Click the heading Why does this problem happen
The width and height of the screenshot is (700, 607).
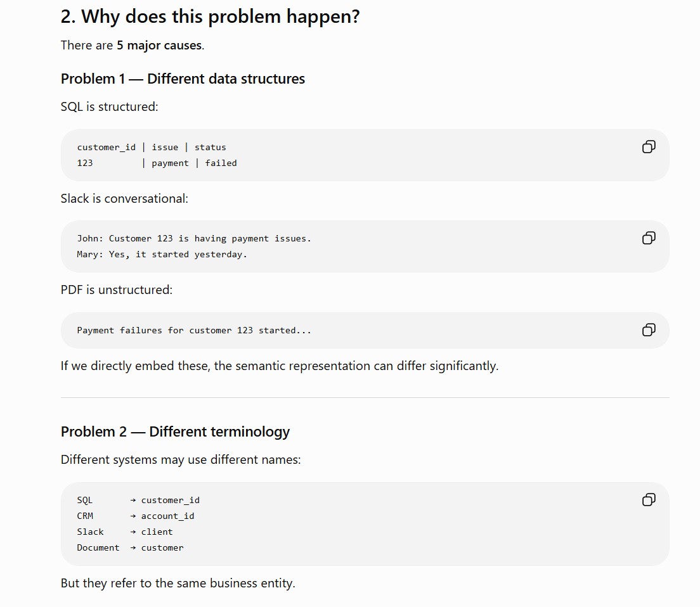211,17
